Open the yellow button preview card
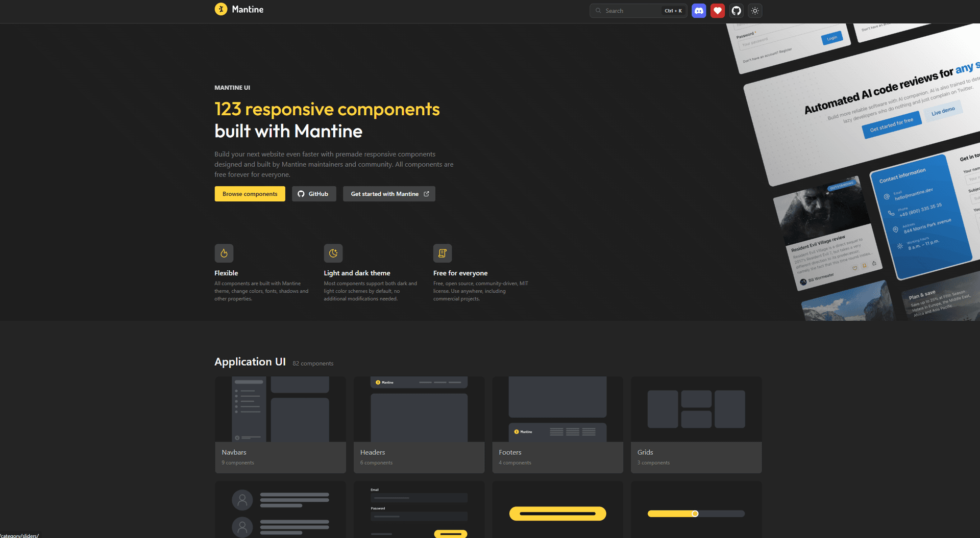The width and height of the screenshot is (980, 538). (557, 510)
